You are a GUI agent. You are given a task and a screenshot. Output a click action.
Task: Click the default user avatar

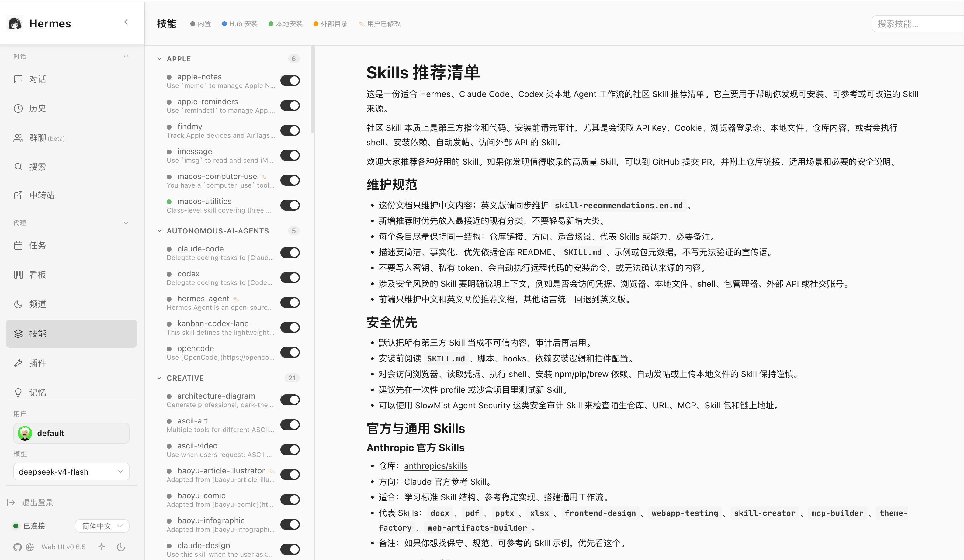pyautogui.click(x=25, y=433)
